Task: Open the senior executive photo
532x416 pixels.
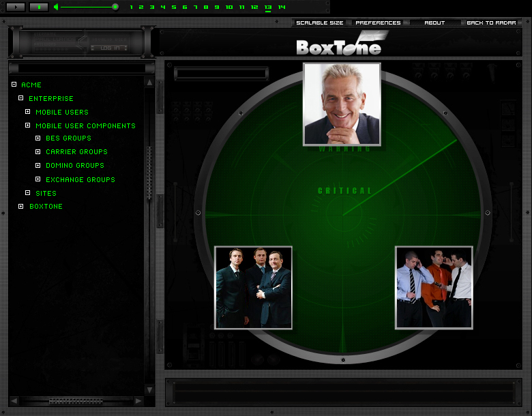Action: point(342,104)
